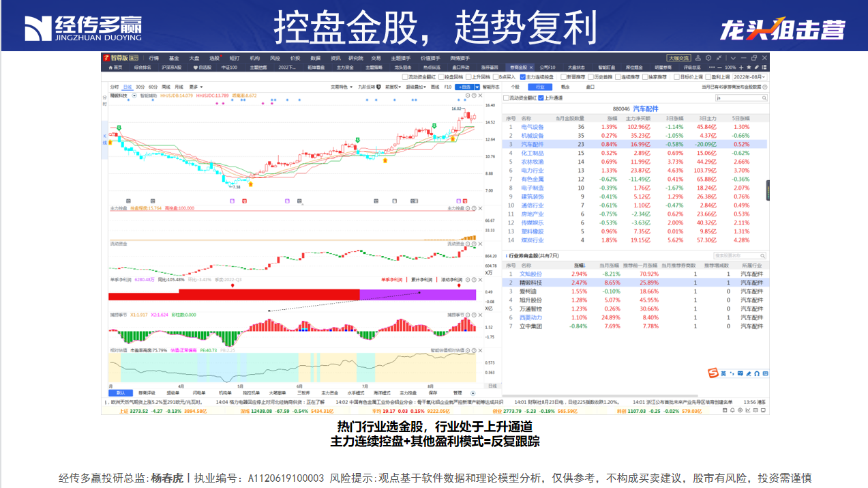The image size is (868, 488).
Task: Click the pencil edit icon in tab bar
Action: [756, 68]
